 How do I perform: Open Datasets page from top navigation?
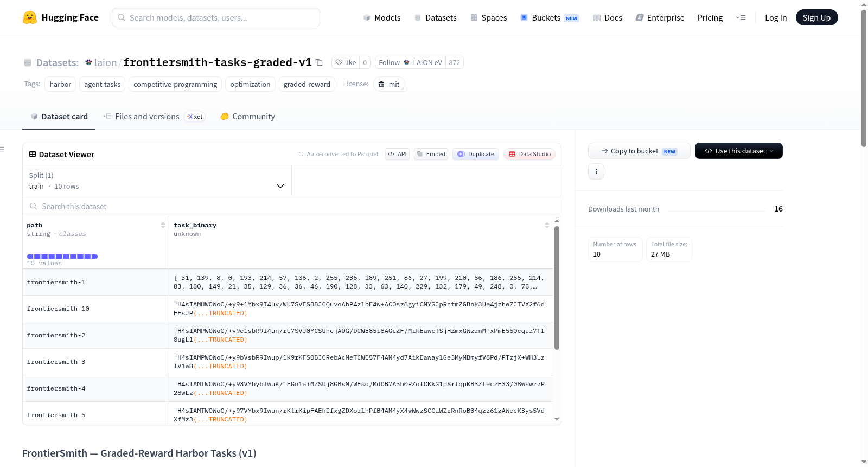point(435,17)
